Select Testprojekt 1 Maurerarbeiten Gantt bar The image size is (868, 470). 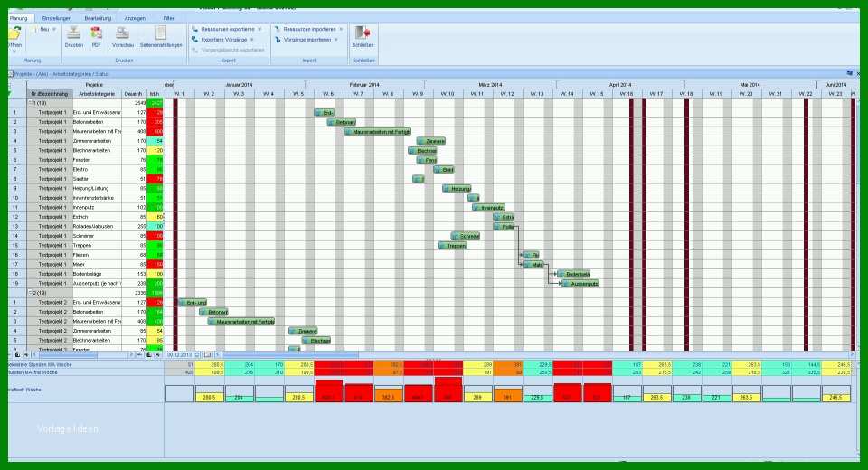(378, 132)
